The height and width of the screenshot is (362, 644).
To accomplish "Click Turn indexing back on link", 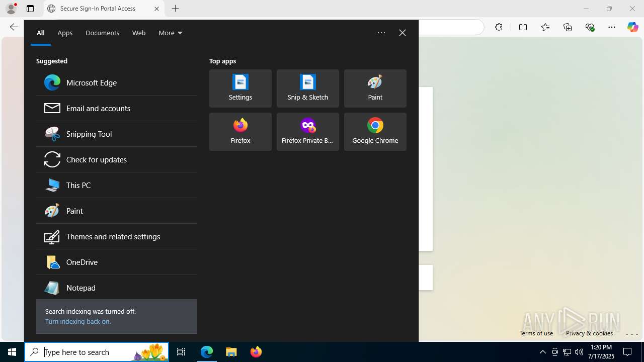I will (x=77, y=321).
